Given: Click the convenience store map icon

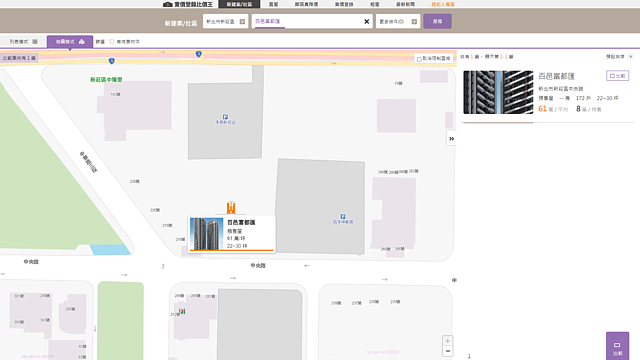Looking at the screenshot, I should tap(182, 311).
